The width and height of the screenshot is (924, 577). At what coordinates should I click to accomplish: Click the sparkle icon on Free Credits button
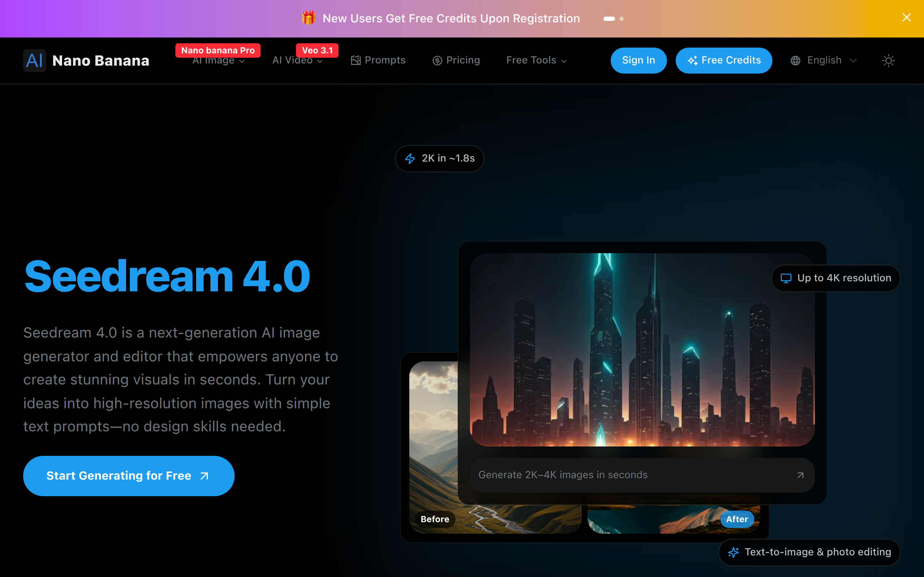pyautogui.click(x=693, y=60)
